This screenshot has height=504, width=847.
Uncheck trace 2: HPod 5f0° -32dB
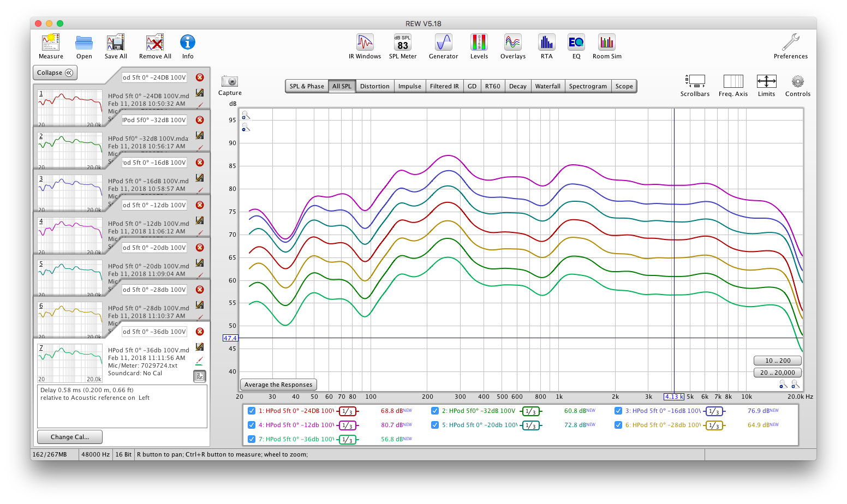pyautogui.click(x=435, y=411)
